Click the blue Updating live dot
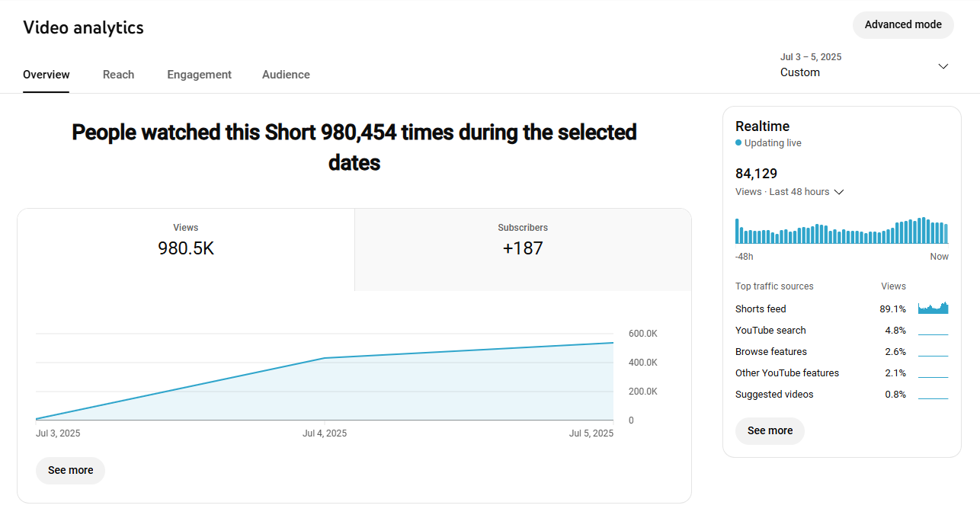 click(738, 143)
